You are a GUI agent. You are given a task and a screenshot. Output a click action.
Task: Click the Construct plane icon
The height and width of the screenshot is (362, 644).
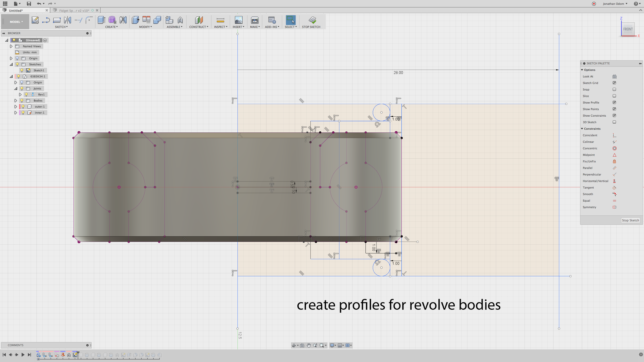click(199, 20)
